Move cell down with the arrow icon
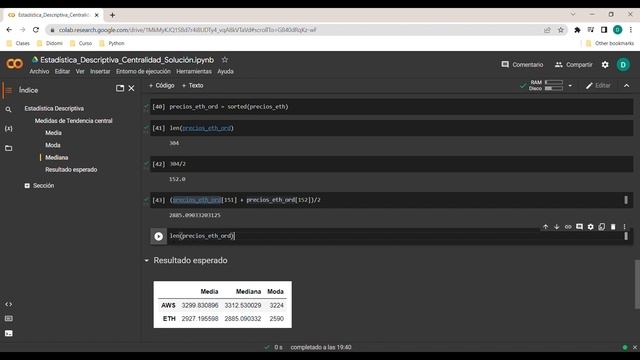This screenshot has height=360, width=640. coord(556,227)
